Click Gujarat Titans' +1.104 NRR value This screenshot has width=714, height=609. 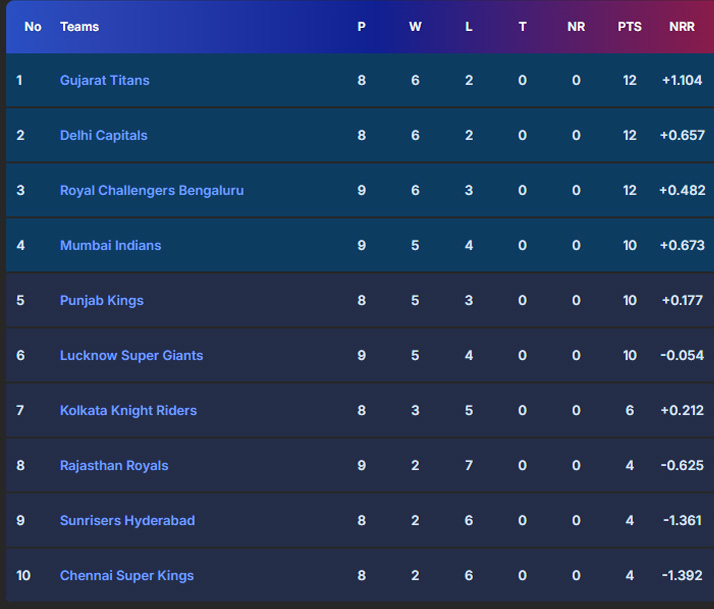(x=682, y=80)
